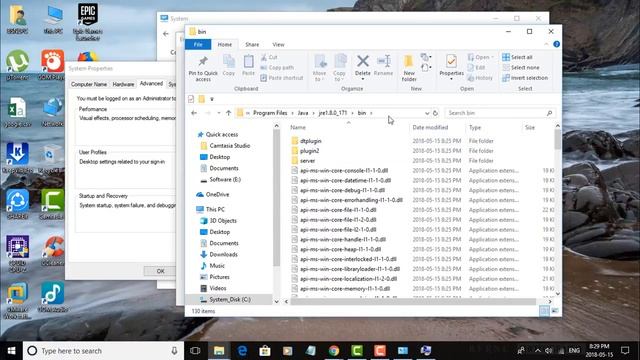The width and height of the screenshot is (640, 360).
Task: Click jre1.8.0_171 breadcrumb segment
Action: click(333, 113)
